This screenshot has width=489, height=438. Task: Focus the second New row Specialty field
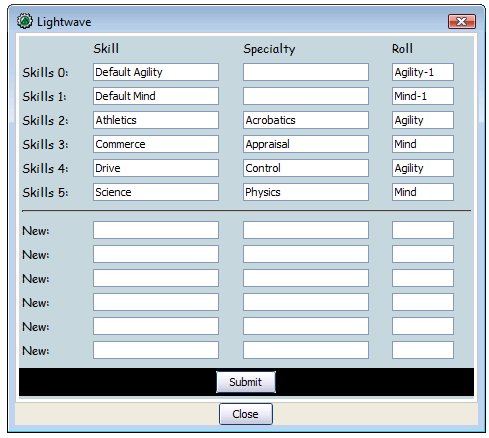[306, 254]
